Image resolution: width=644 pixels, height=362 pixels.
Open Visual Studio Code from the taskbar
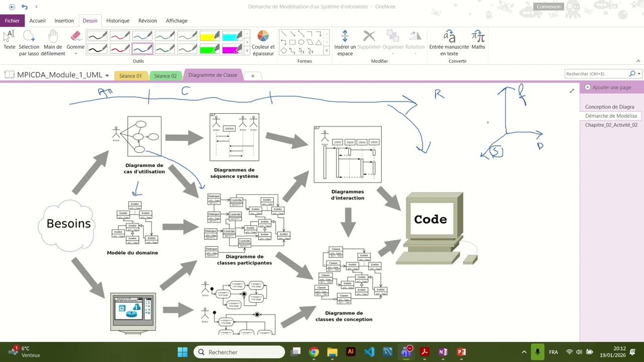click(x=369, y=352)
